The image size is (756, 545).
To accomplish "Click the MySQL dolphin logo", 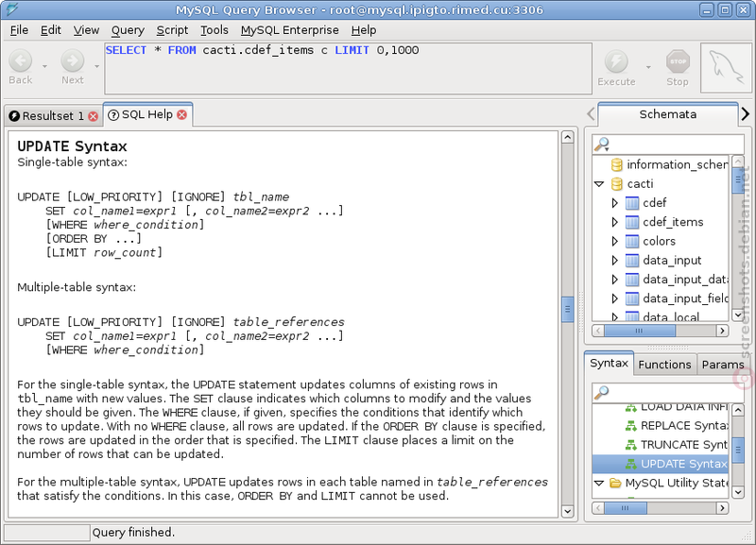I will click(x=726, y=67).
